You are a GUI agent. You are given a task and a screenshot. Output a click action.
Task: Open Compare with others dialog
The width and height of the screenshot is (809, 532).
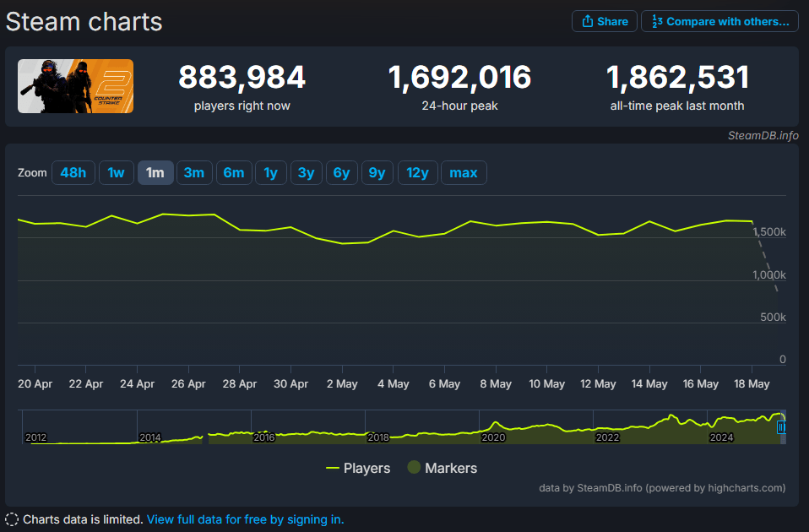click(x=719, y=21)
